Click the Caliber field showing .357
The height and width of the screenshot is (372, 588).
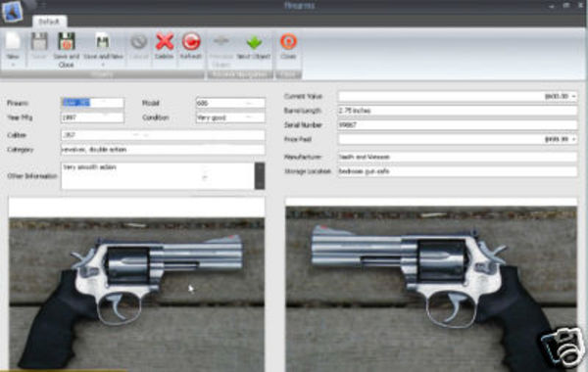tap(163, 135)
